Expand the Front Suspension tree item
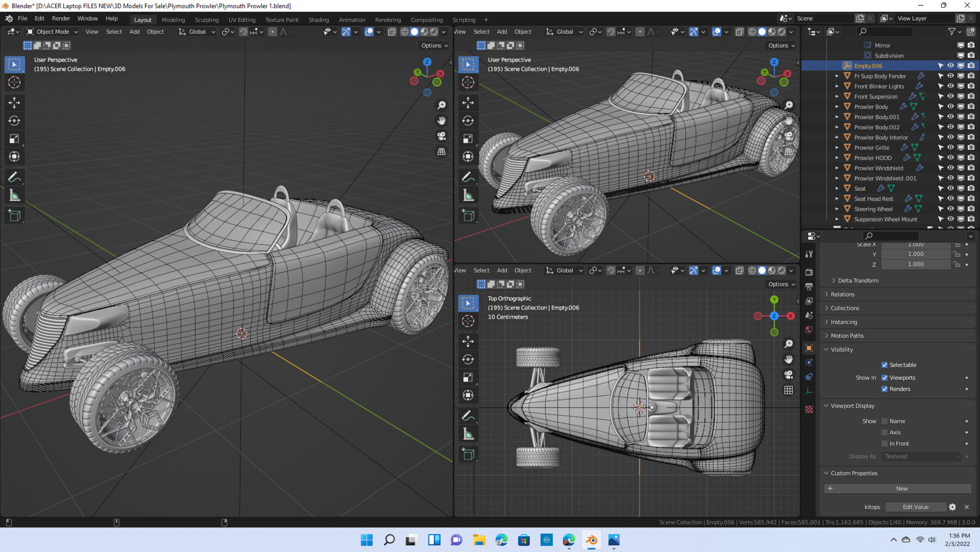Image resolution: width=980 pixels, height=552 pixels. tap(837, 96)
